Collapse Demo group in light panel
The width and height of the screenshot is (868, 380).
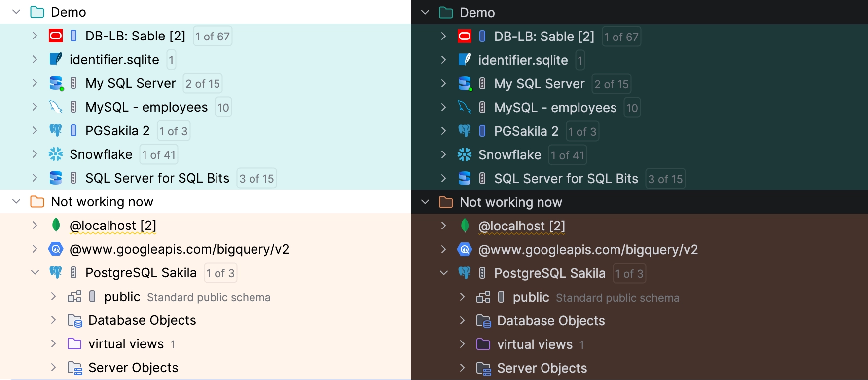coord(16,12)
